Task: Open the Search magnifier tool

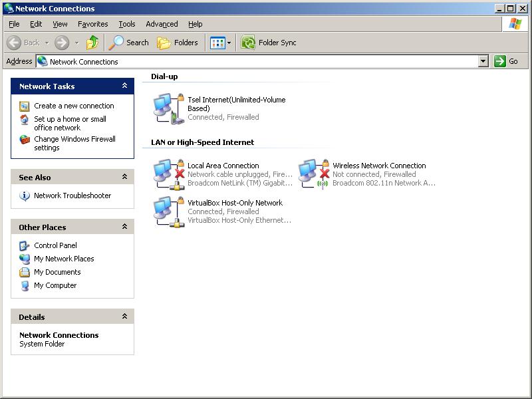Action: point(128,43)
